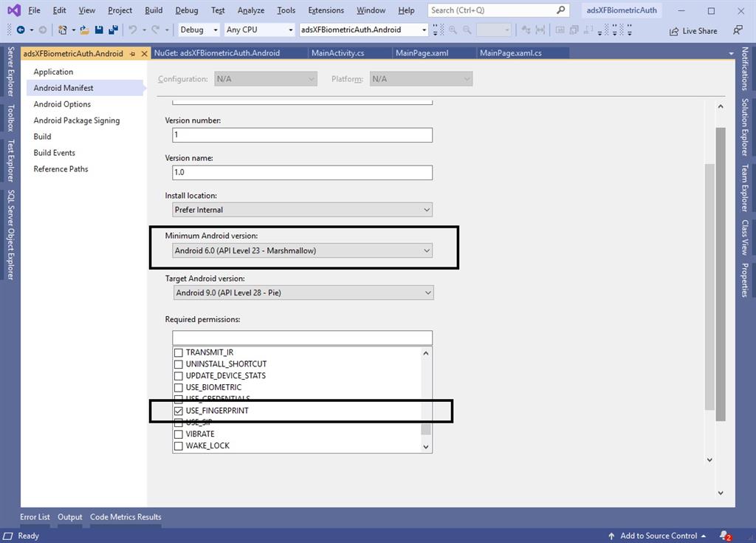Check the UPDATE_DEVICE_STATS permission
756x543 pixels.
click(x=179, y=376)
